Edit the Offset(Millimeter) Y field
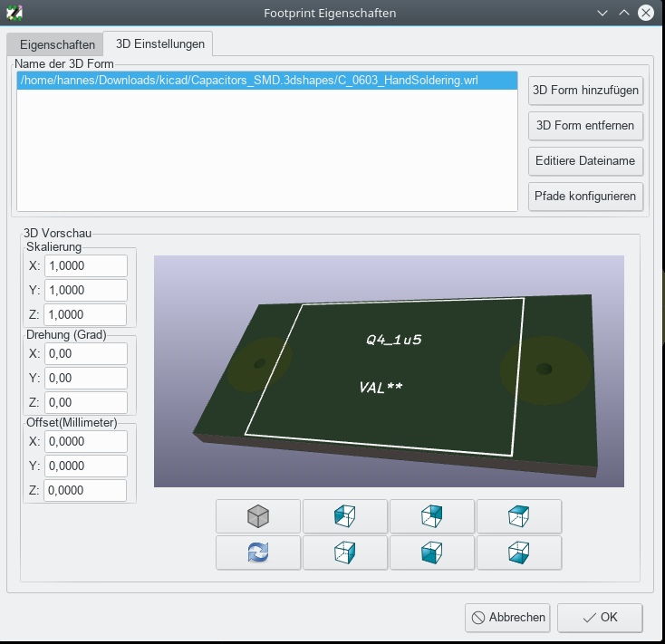This screenshot has height=644, width=665. click(86, 466)
